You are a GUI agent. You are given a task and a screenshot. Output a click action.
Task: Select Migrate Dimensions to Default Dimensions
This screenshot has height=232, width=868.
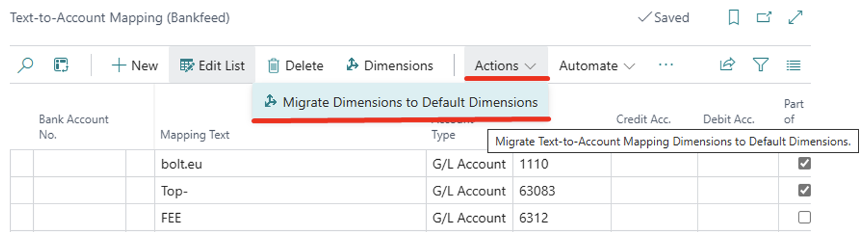tap(401, 102)
